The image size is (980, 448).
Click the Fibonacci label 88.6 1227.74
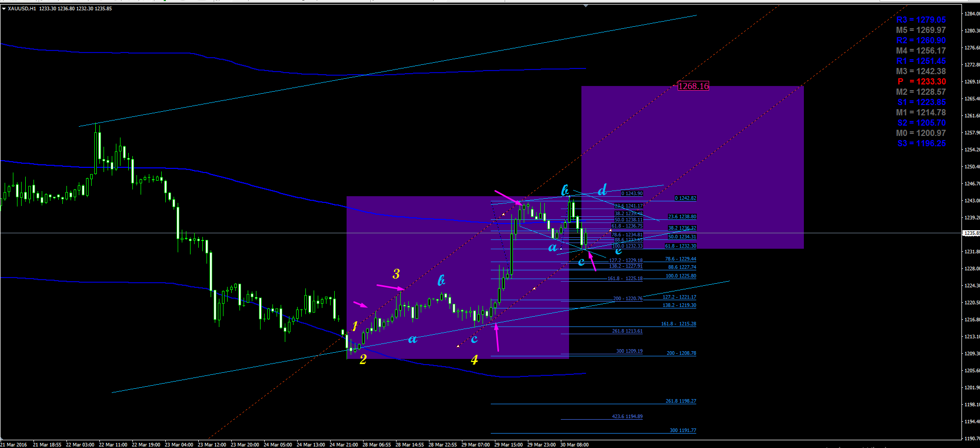click(682, 267)
